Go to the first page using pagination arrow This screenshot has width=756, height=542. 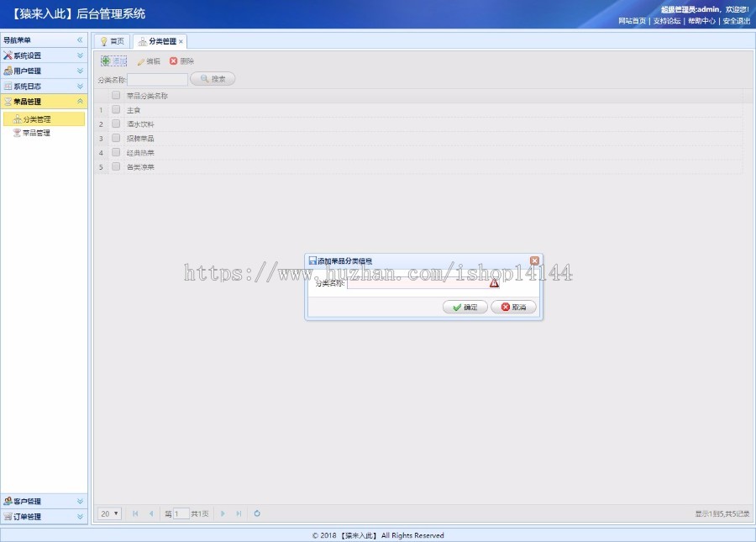(x=135, y=513)
